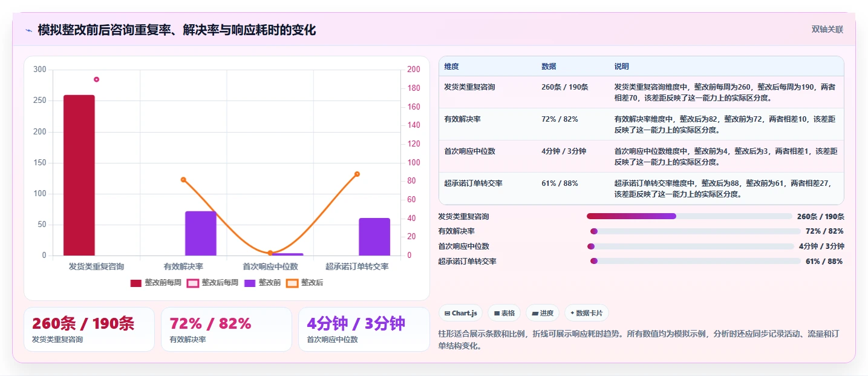Click the 超承诺订单转交率 progress bar
868x376 pixels.
[x=695, y=261]
